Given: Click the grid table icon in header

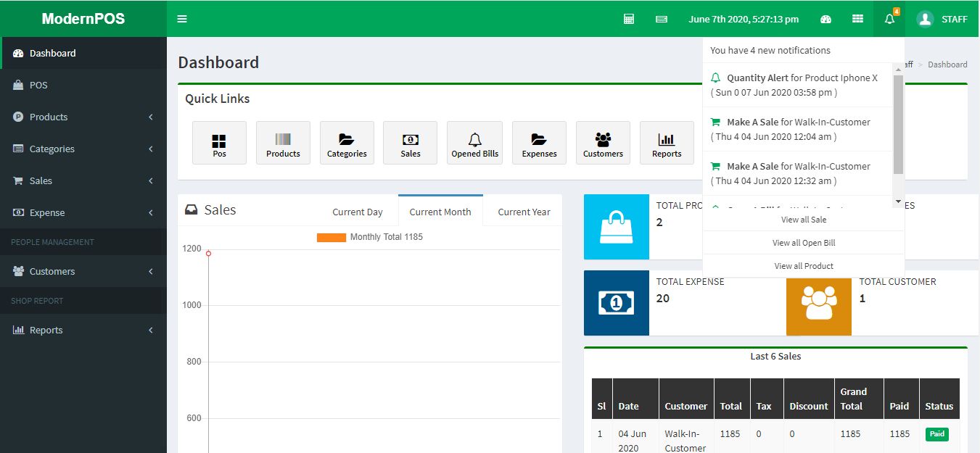Looking at the screenshot, I should tap(857, 19).
